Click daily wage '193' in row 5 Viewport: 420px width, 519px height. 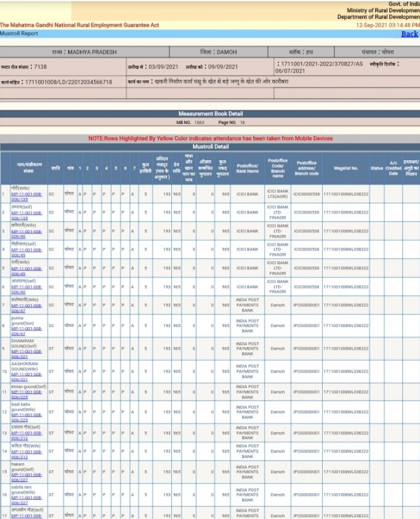pos(167,268)
